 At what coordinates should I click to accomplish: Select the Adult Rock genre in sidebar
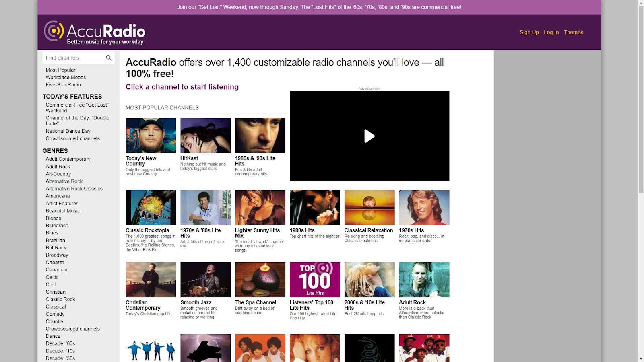(x=58, y=167)
